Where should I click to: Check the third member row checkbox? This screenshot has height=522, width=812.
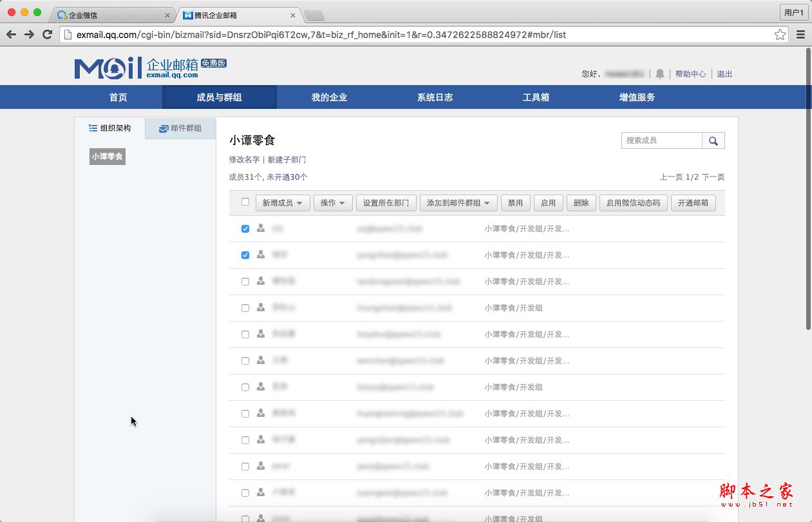pyautogui.click(x=245, y=281)
